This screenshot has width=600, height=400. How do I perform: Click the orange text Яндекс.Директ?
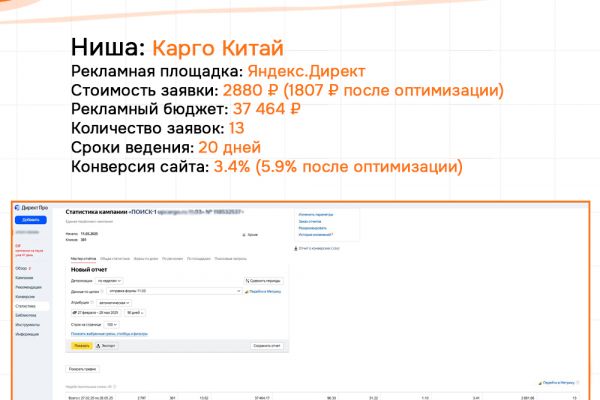(307, 71)
